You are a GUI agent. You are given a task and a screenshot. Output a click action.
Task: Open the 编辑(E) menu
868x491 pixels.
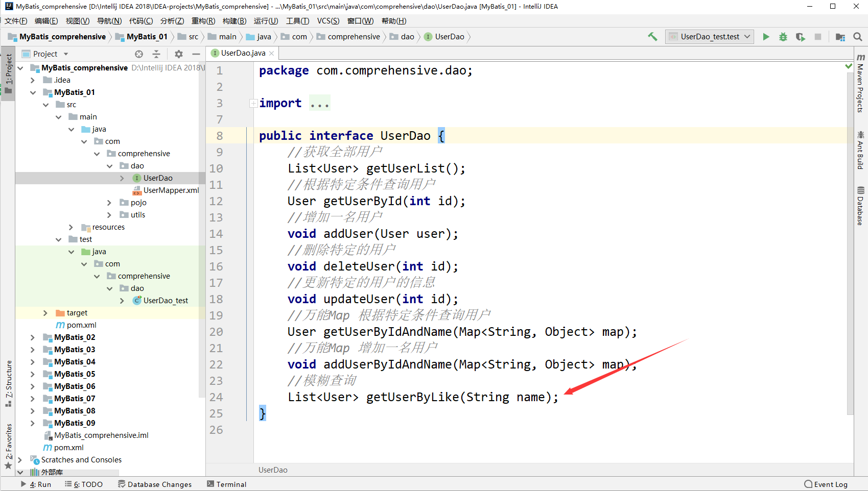(46, 21)
